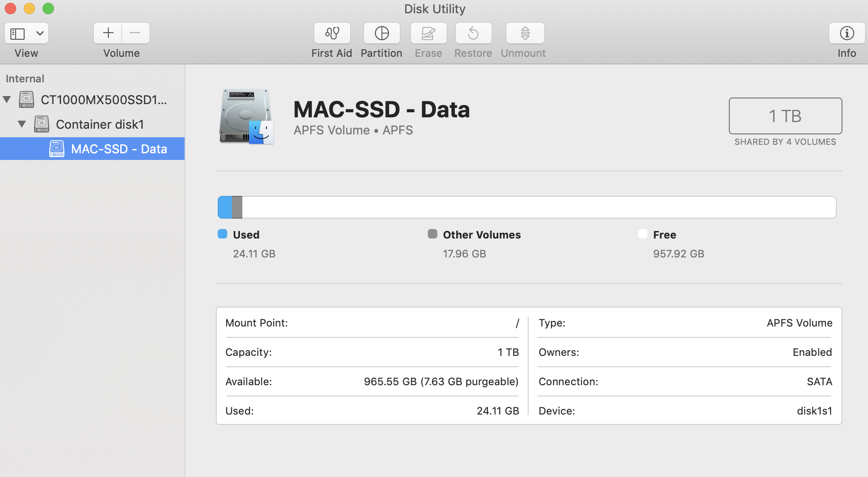
Task: Close the window with red button
Action: [x=10, y=9]
